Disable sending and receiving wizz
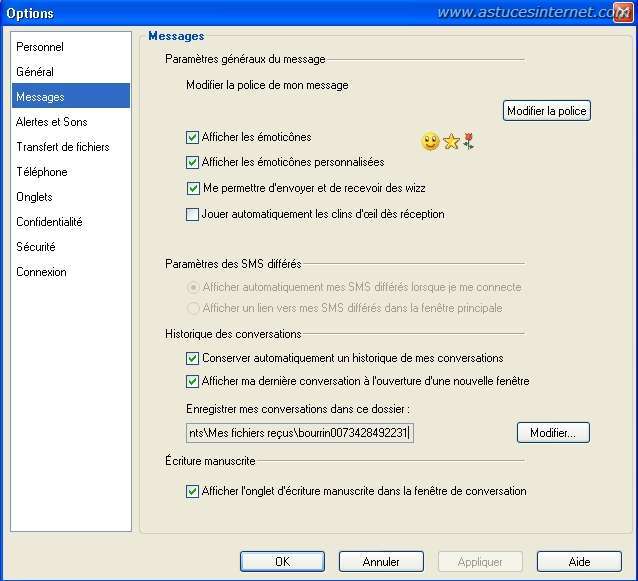The width and height of the screenshot is (638, 581). click(193, 188)
